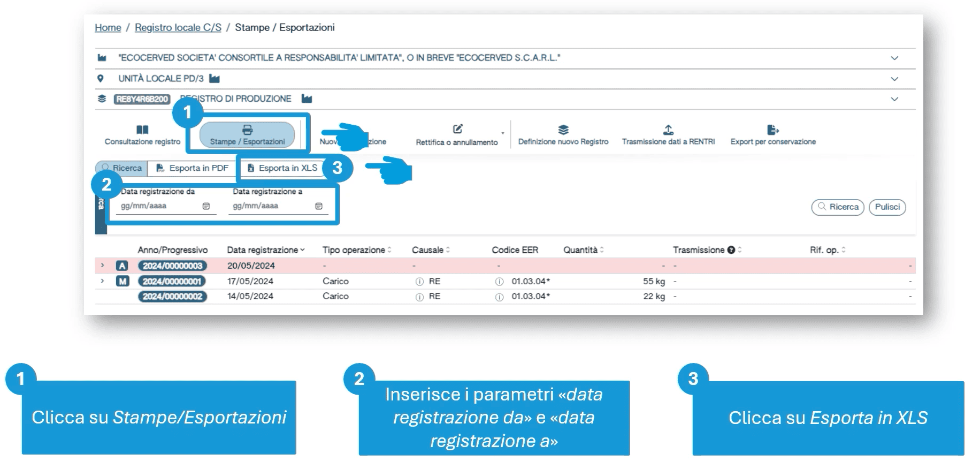This screenshot has height=469, width=980.
Task: Select the Esporta in PDF tab
Action: [193, 168]
